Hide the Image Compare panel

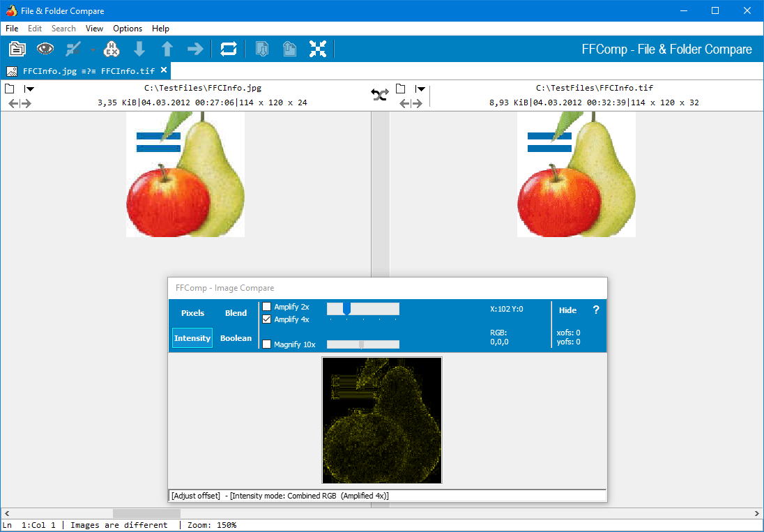coord(567,310)
